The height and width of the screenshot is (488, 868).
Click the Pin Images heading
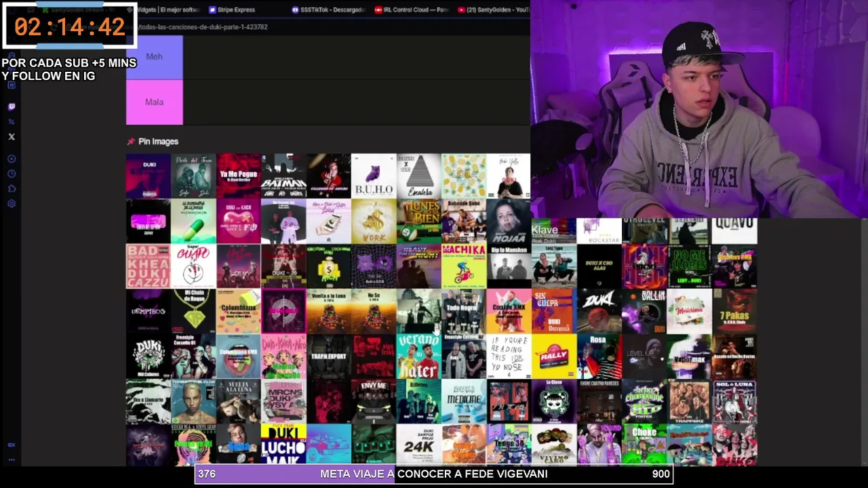(158, 141)
